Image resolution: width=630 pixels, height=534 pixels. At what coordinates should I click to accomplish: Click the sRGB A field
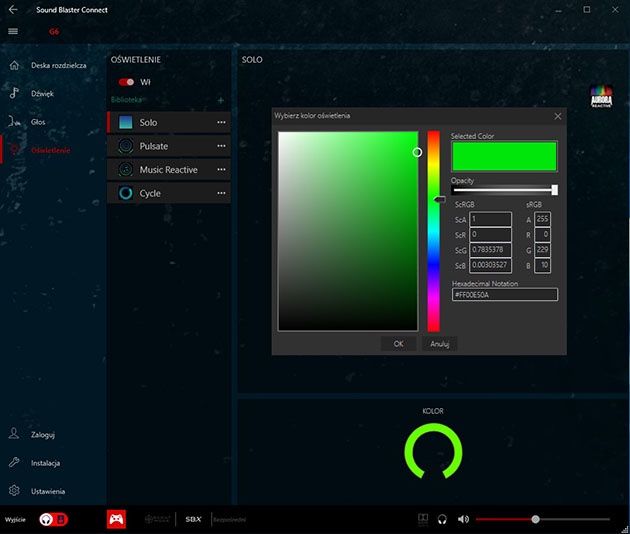point(542,219)
